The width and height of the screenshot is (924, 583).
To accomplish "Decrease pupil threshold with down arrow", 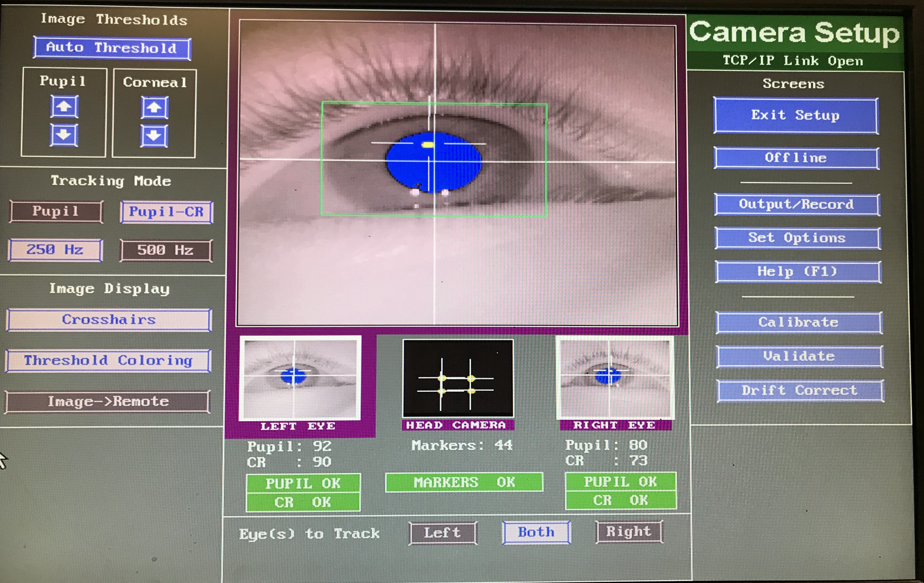I will click(64, 135).
